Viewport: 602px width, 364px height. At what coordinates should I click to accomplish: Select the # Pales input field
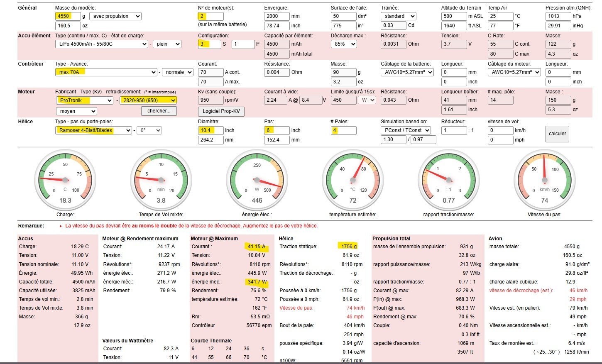343,130
